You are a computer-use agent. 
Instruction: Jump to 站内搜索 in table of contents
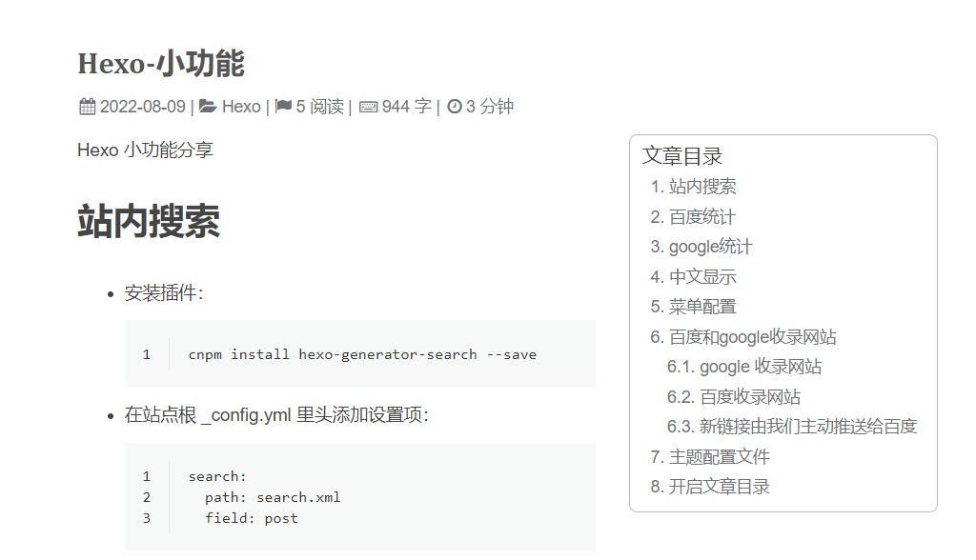click(x=701, y=187)
